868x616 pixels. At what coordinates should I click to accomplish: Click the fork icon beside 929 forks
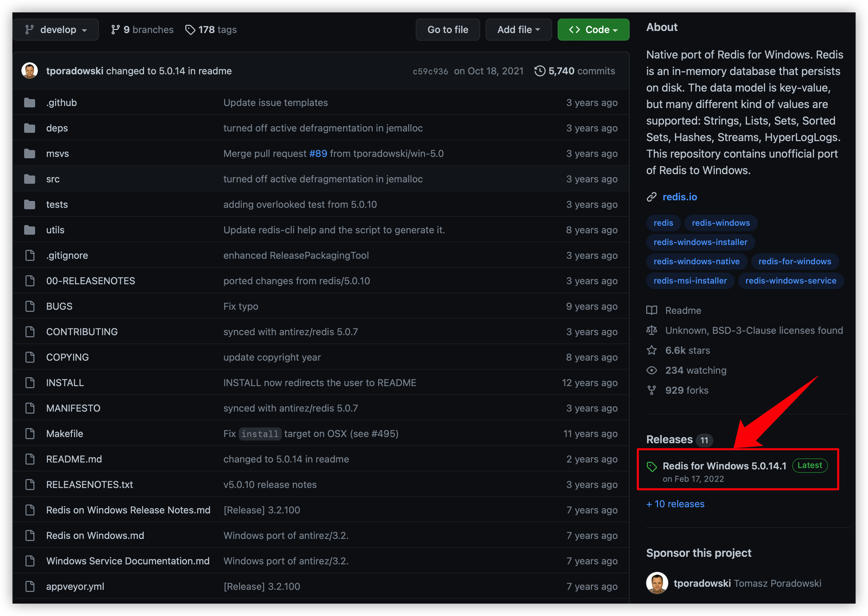click(651, 390)
